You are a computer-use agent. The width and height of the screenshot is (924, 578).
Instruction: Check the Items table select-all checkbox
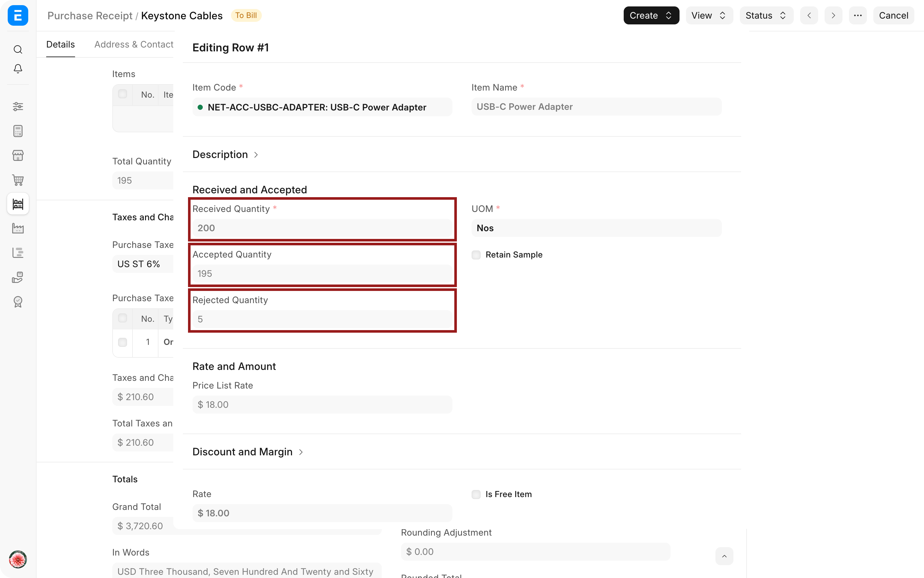point(123,94)
